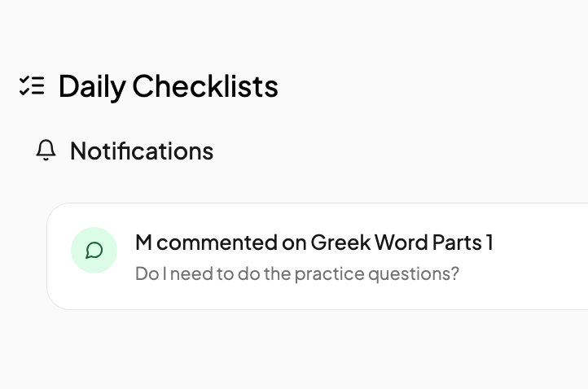Select the Notifications section label

point(142,151)
